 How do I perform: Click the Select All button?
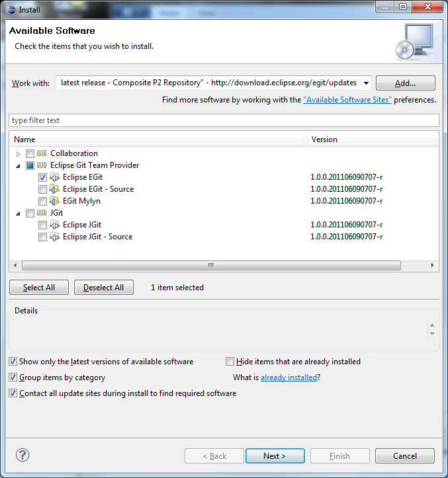39,288
